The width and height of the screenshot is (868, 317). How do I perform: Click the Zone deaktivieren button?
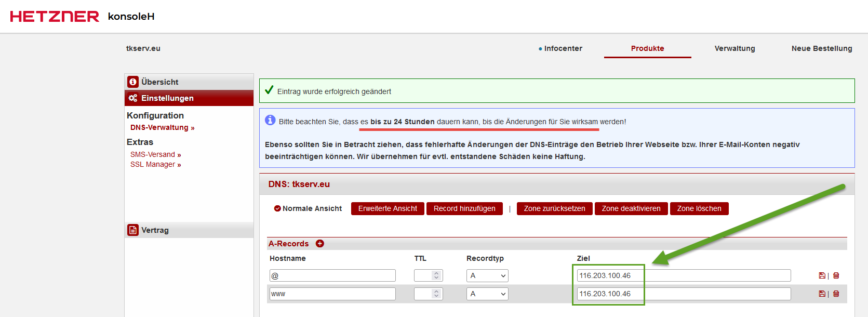pyautogui.click(x=631, y=209)
